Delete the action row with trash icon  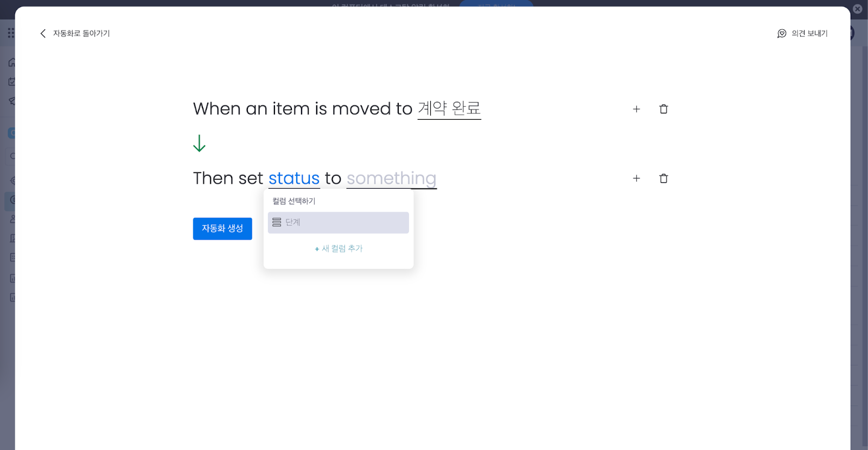tap(663, 178)
